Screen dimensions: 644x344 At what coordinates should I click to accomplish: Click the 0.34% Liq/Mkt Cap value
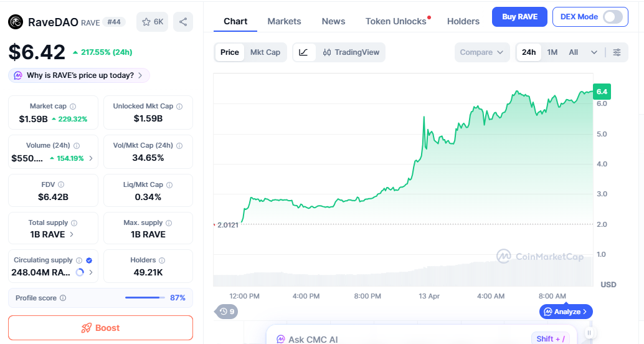pos(148,197)
